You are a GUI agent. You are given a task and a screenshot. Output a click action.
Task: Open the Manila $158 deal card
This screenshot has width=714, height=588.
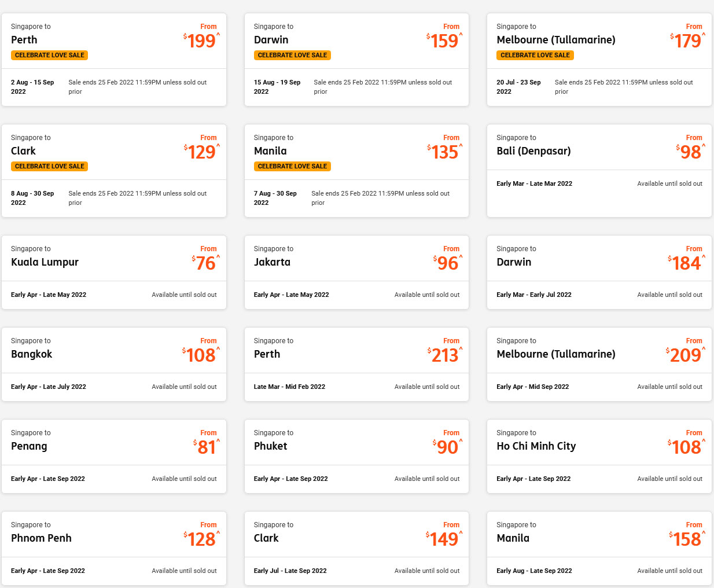tap(599, 548)
